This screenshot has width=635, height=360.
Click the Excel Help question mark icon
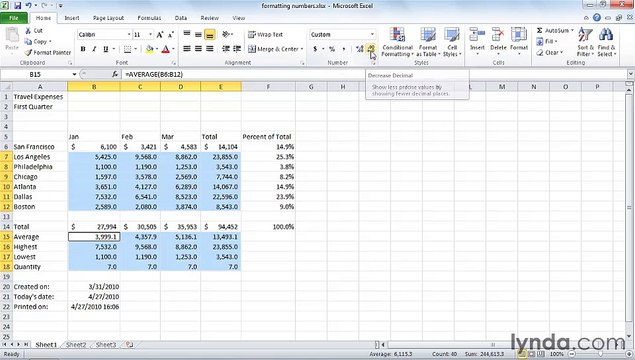(597, 18)
